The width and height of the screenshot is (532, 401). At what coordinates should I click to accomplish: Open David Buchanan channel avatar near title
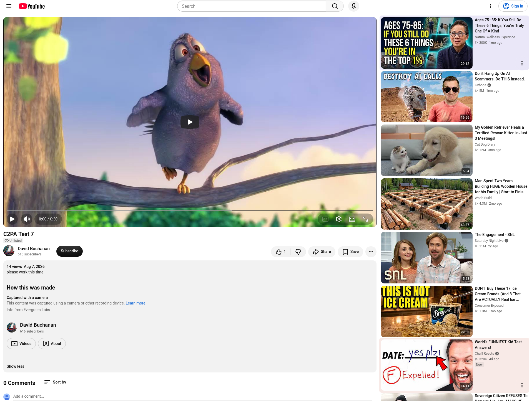point(9,251)
